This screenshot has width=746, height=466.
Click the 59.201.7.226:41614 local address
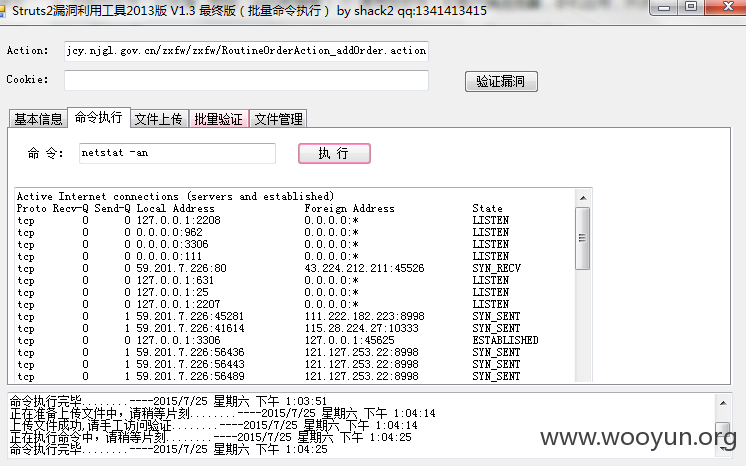point(190,328)
